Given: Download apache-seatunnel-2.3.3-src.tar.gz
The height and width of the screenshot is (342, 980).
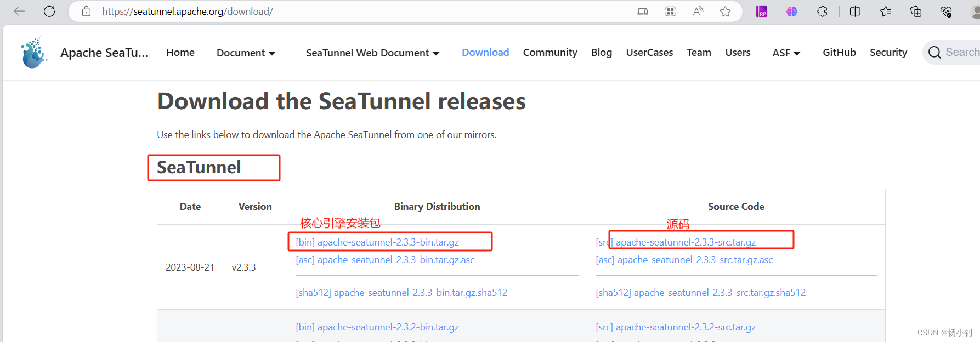Looking at the screenshot, I should [x=676, y=242].
